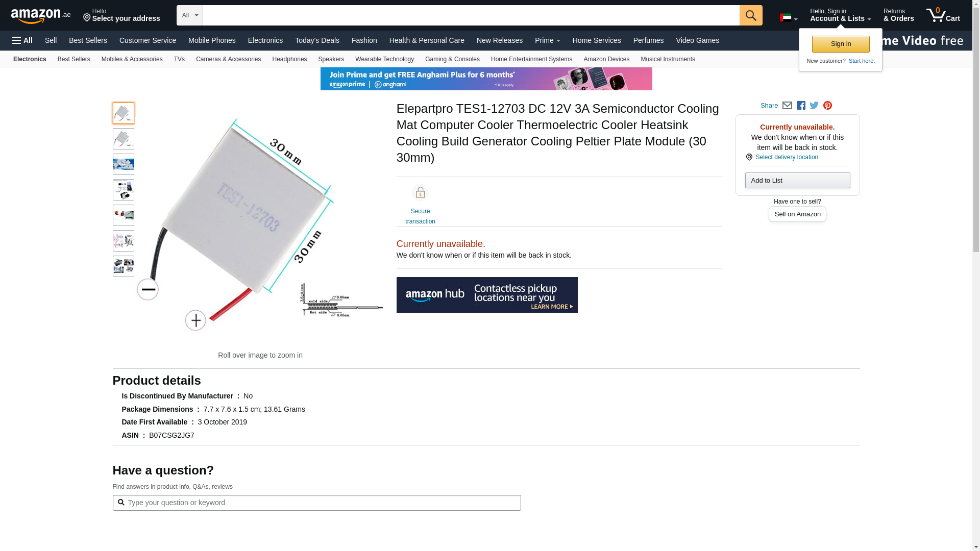Image resolution: width=980 pixels, height=551 pixels.
Task: Select the last product thumbnail image
Action: coord(124,266)
